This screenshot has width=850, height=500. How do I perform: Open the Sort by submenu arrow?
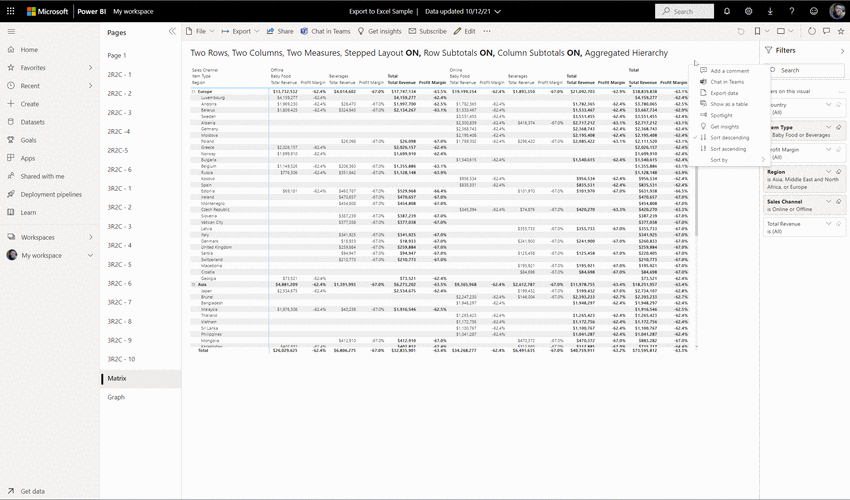tap(763, 159)
